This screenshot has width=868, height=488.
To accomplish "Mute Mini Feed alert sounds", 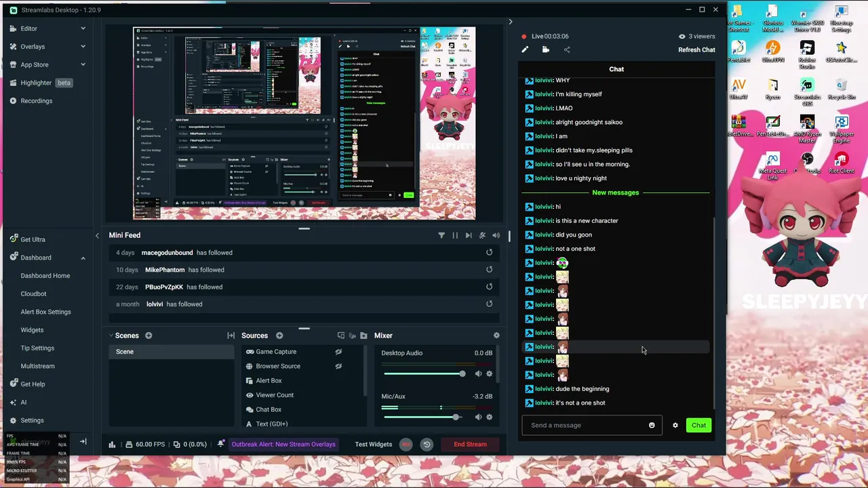I will tap(496, 235).
